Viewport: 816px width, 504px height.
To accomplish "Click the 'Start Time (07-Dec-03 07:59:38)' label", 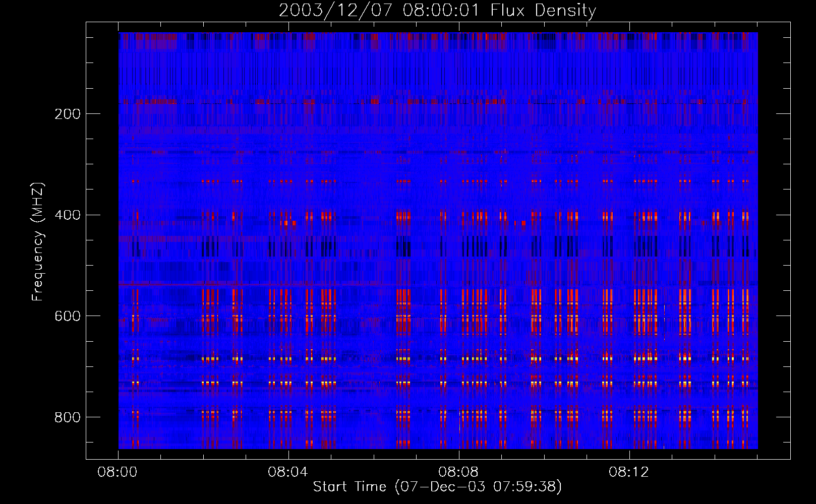I will pyautogui.click(x=437, y=487).
